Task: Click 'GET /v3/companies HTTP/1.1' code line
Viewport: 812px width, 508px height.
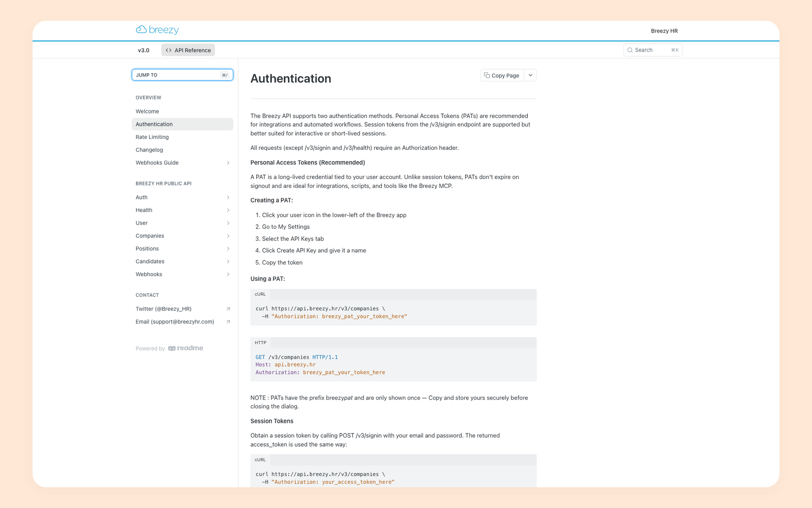Action: point(296,357)
